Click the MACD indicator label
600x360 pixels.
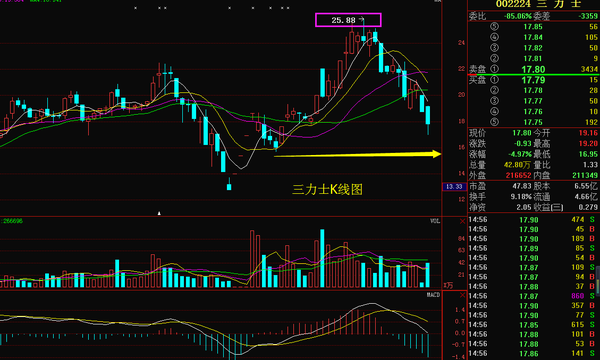coord(434,295)
